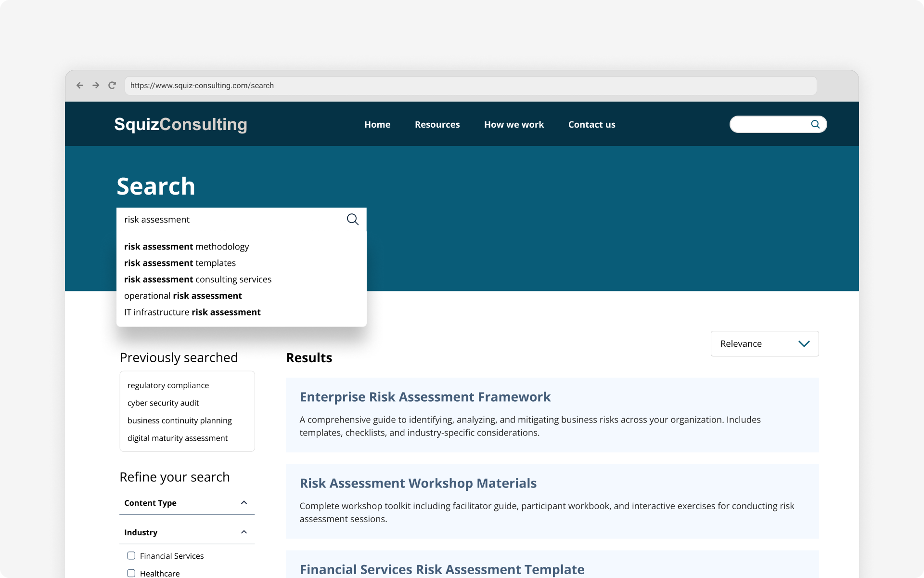The height and width of the screenshot is (578, 924).
Task: Focus the browser address bar URL
Action: pos(471,86)
